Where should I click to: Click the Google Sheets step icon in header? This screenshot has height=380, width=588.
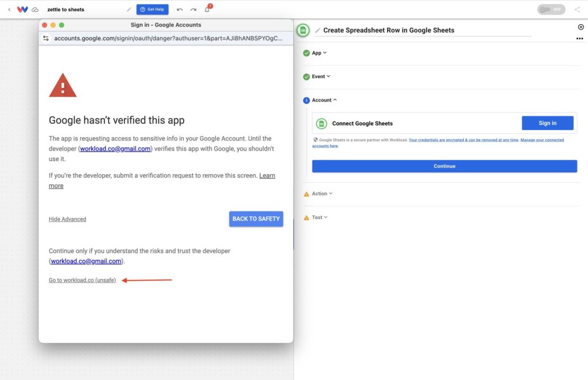303,30
